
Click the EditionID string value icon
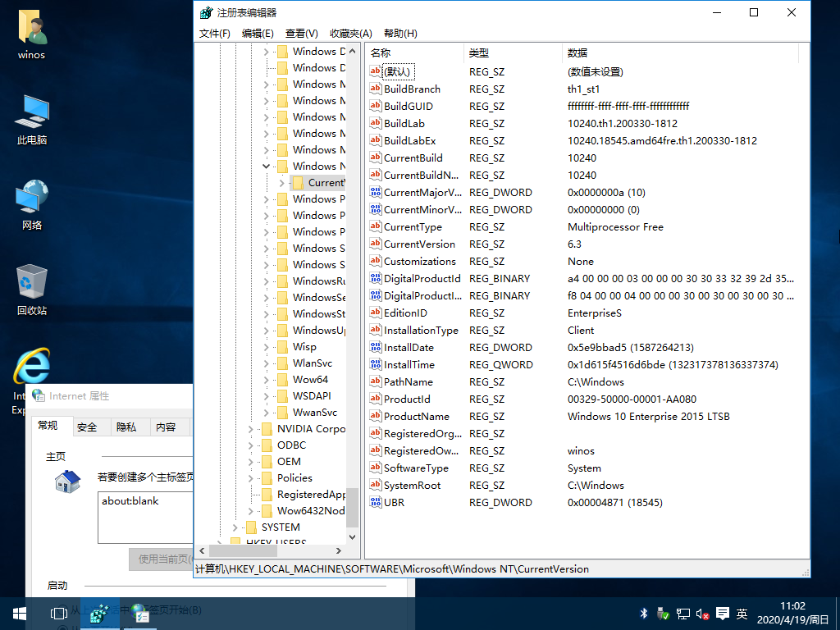click(376, 313)
